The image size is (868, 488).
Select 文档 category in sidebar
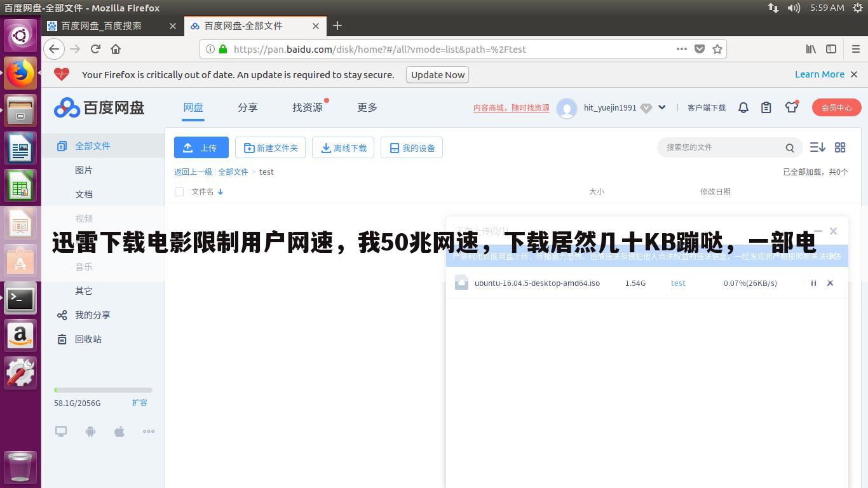pyautogui.click(x=84, y=194)
